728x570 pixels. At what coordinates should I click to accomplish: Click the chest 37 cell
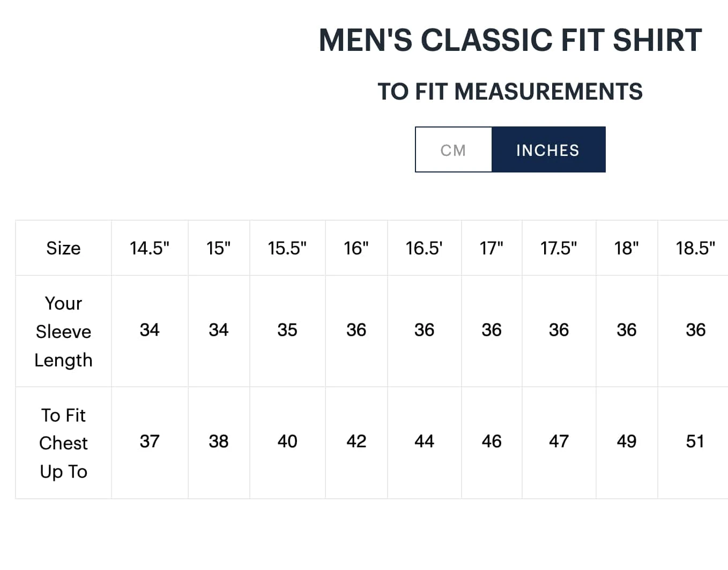pyautogui.click(x=150, y=441)
